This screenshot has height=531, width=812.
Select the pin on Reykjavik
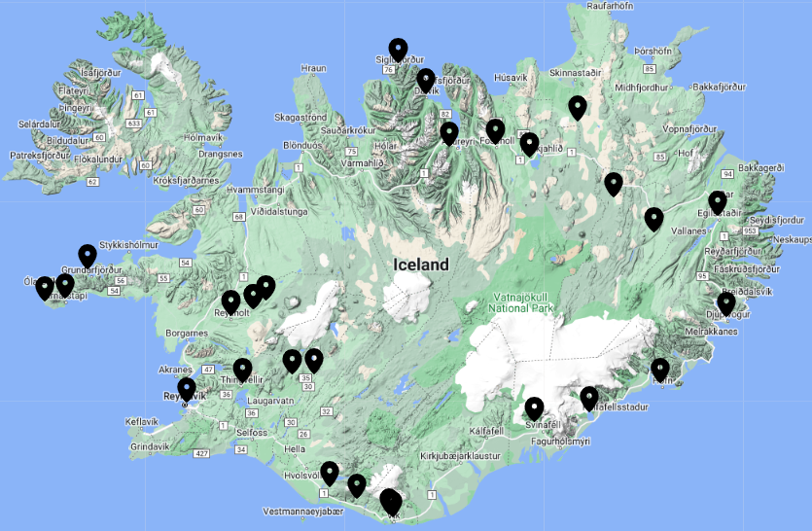pos(187,389)
